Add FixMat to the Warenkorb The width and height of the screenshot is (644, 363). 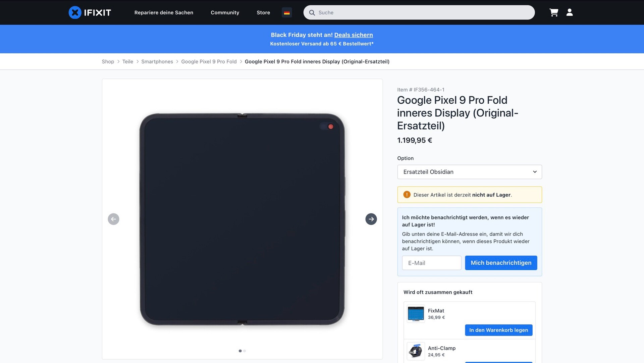point(498,330)
